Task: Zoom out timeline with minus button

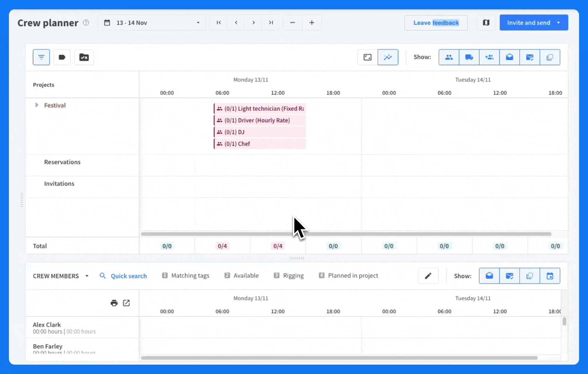Action: pos(293,23)
